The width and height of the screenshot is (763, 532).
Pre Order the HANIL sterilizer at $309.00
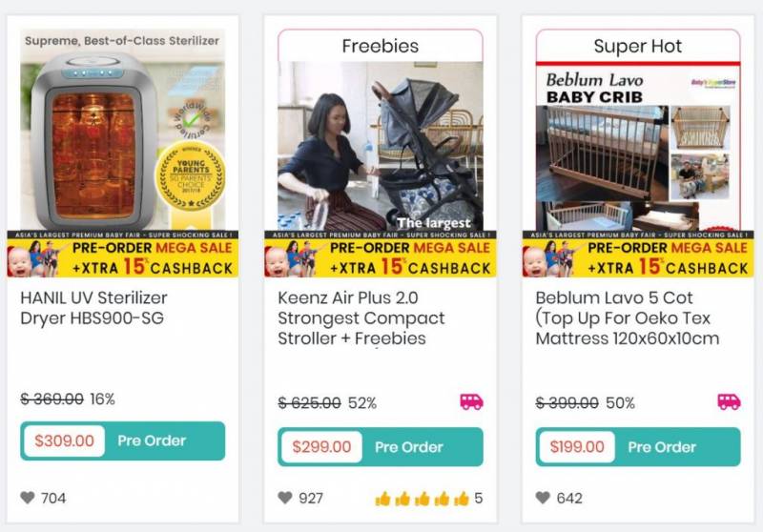coord(122,440)
